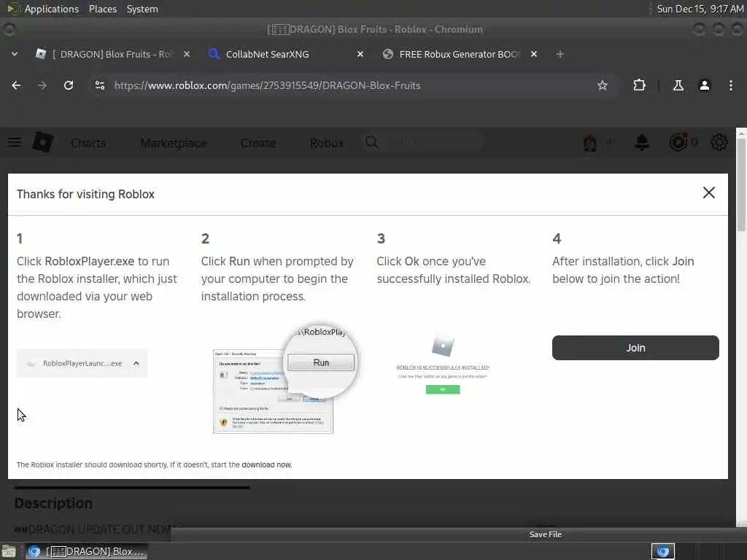Switch to FREE Robux Generator tab
Viewport: 747px width, 560px height.
pos(460,54)
